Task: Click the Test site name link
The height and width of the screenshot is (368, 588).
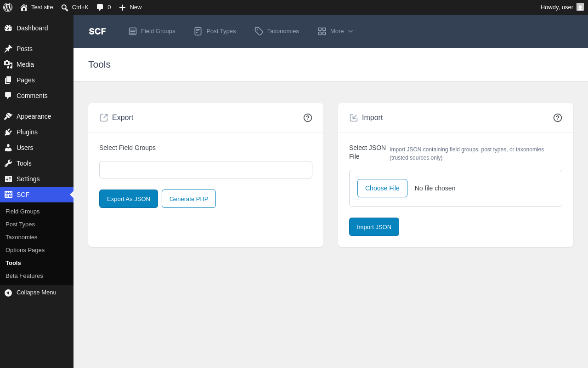Action: [42, 7]
